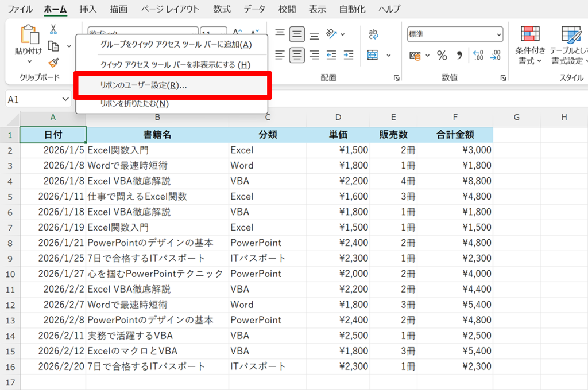
Task: Select リボンのユーザー設定 from context menu
Action: coord(172,85)
